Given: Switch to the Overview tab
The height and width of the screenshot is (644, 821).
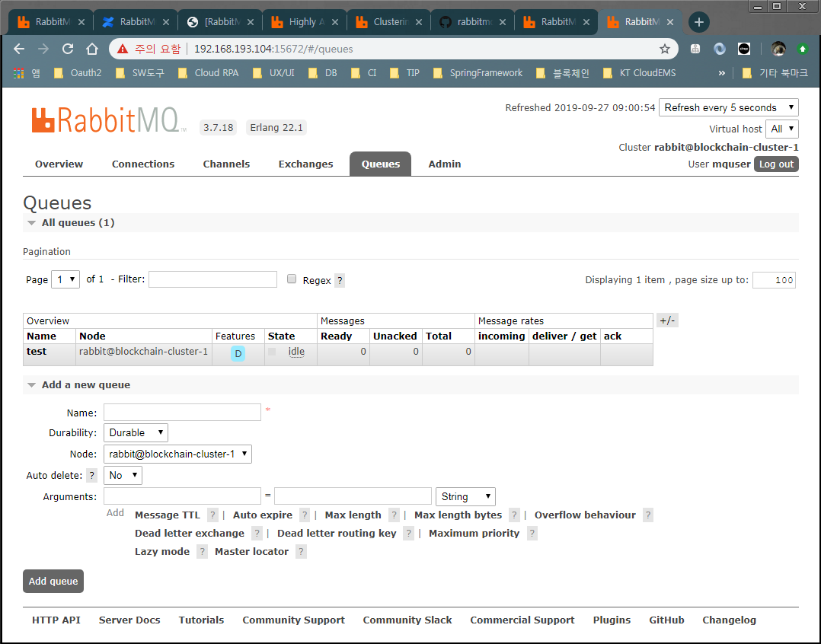Looking at the screenshot, I should 59,164.
